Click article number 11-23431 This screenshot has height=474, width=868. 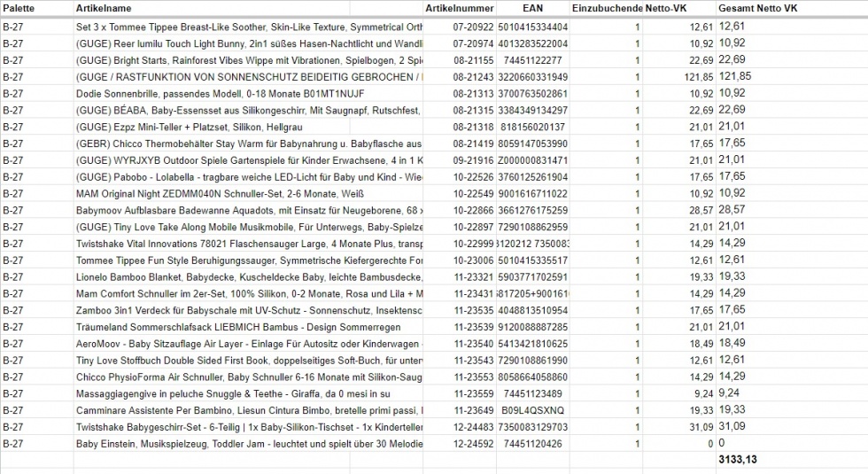(473, 293)
